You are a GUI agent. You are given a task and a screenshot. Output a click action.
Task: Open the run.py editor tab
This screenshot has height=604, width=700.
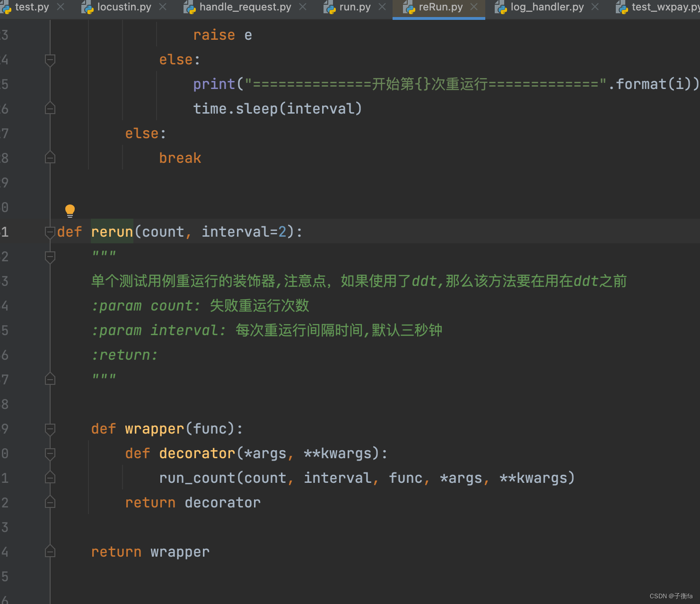click(x=355, y=7)
